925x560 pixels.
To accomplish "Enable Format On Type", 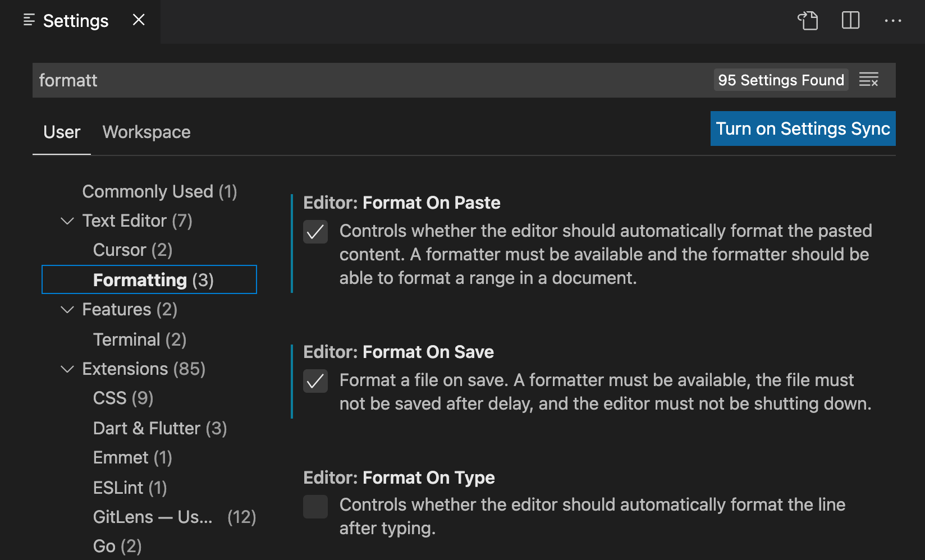I will 315,506.
